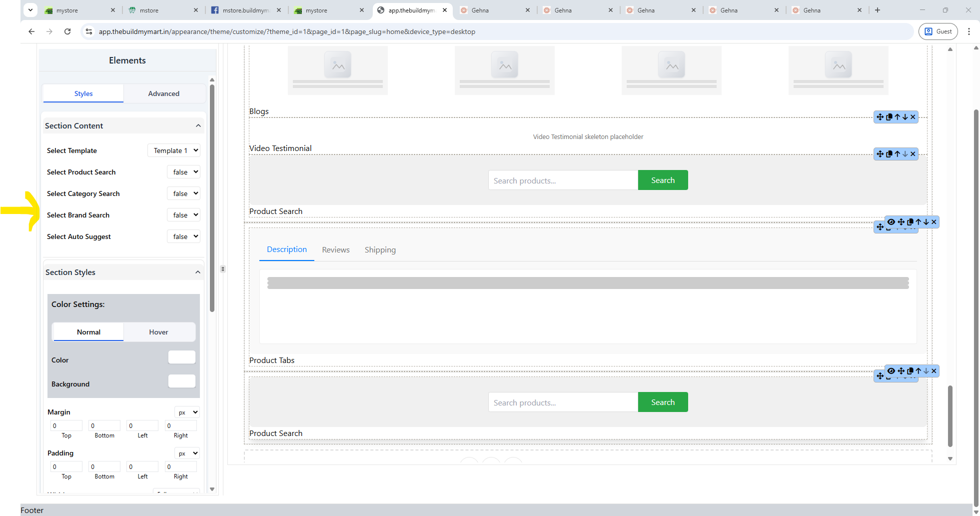The image size is (980, 516).
Task: Duplicate the Product Tabs section
Action: pos(910,222)
